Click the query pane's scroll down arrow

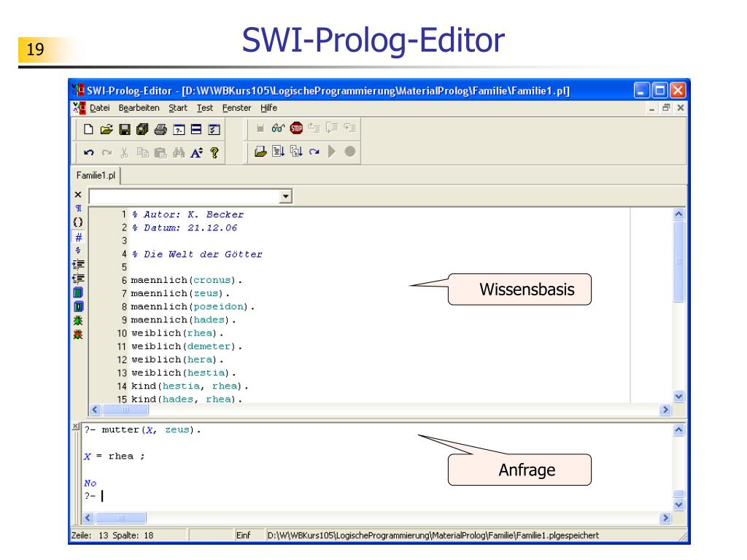pos(679,505)
